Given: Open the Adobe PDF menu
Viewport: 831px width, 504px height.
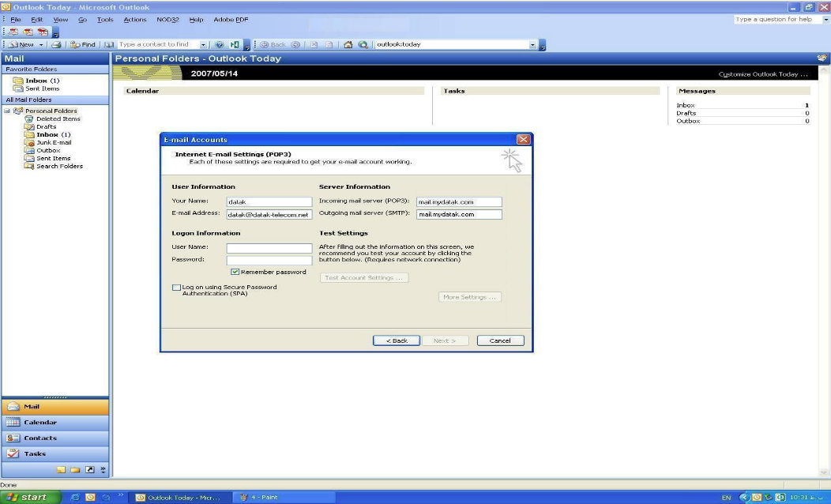Looking at the screenshot, I should [231, 20].
